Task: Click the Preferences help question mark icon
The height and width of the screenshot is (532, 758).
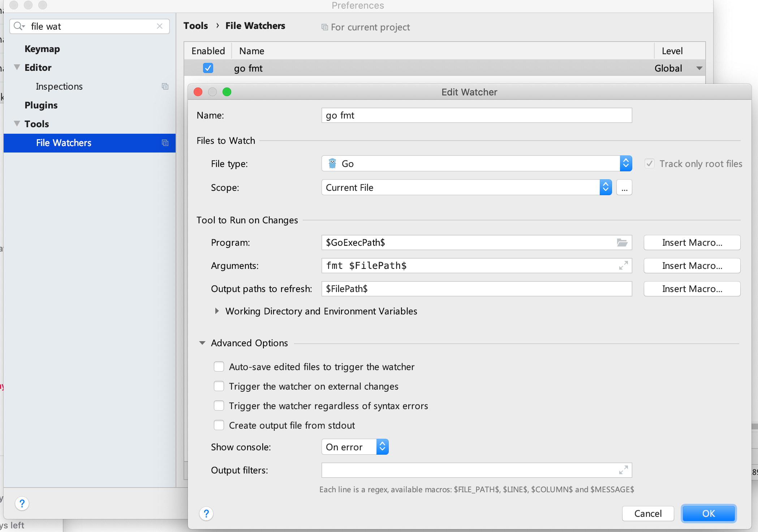Action: coord(22,503)
